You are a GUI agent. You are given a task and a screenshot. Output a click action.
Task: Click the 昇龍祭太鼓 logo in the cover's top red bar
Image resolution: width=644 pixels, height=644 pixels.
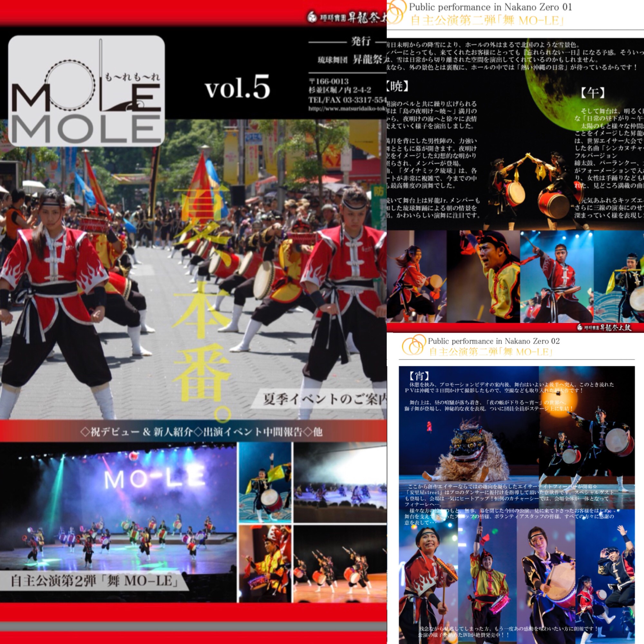tap(346, 18)
